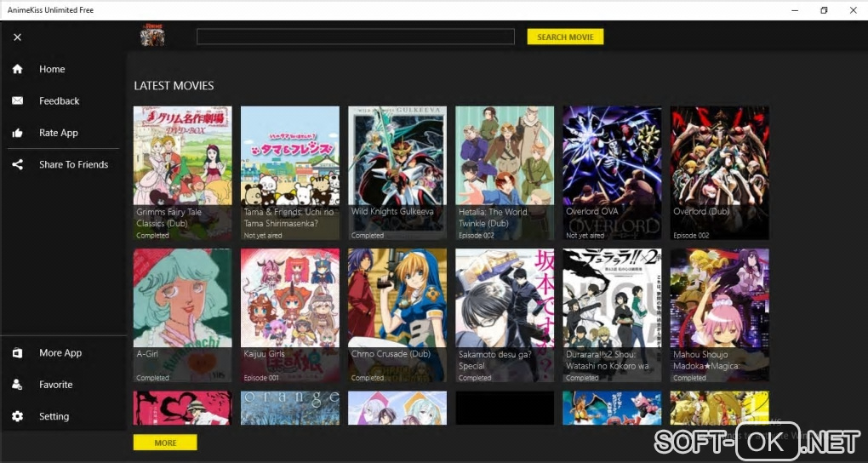Click the SEARCH MOVIE button
The height and width of the screenshot is (463, 868).
click(x=565, y=37)
